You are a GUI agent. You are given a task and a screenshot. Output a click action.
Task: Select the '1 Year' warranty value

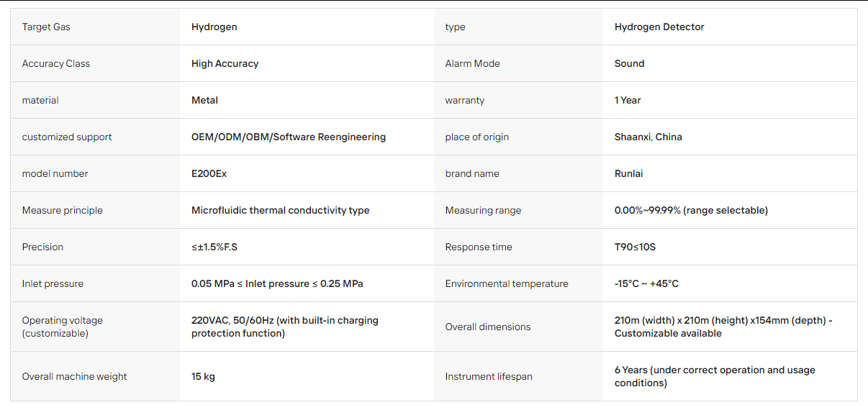628,100
